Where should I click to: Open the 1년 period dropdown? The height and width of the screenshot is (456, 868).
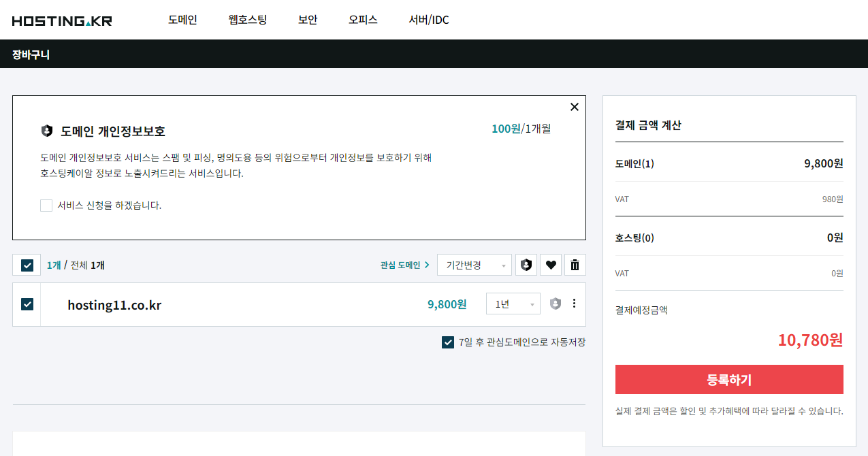point(513,304)
